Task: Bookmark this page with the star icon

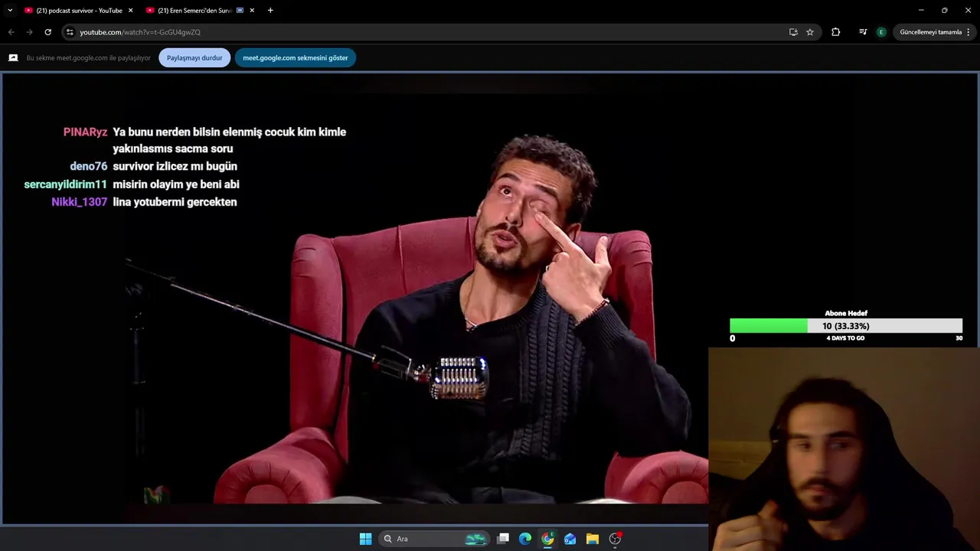Action: pyautogui.click(x=810, y=32)
